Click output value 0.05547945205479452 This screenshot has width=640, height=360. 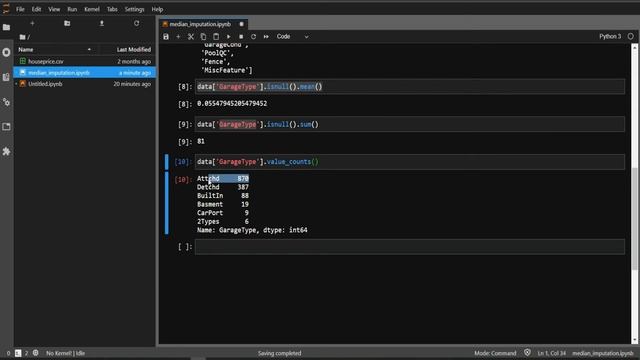(x=232, y=104)
